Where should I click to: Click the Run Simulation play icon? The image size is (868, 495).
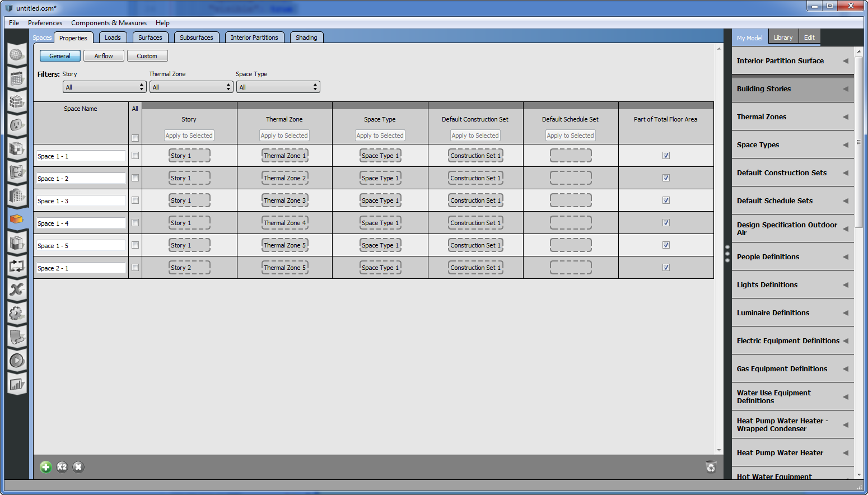coord(16,361)
